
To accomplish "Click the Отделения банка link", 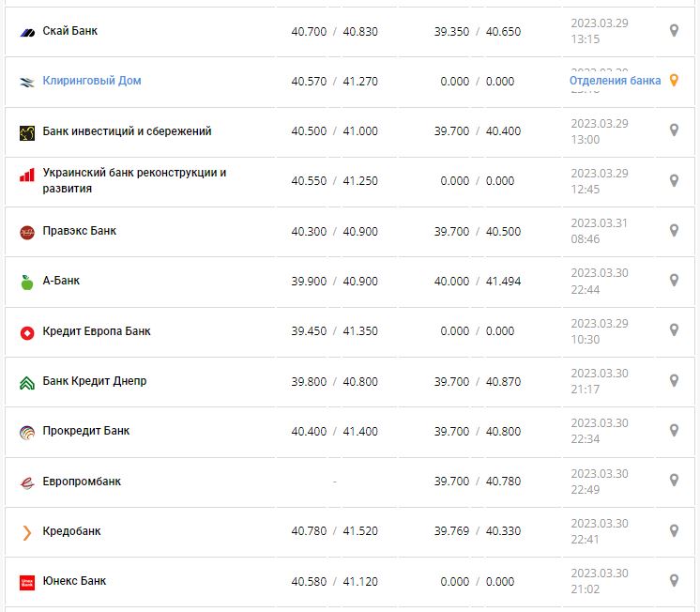I will (615, 81).
